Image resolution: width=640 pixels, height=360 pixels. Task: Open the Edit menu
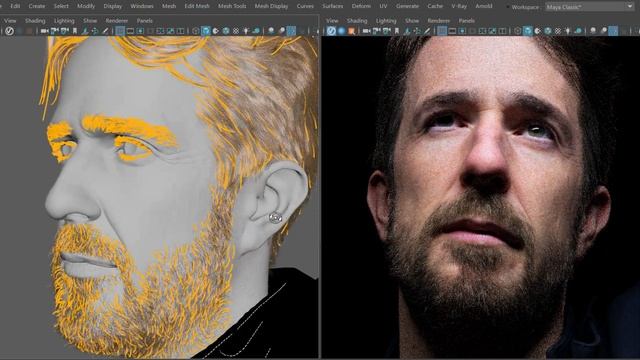pyautogui.click(x=15, y=6)
